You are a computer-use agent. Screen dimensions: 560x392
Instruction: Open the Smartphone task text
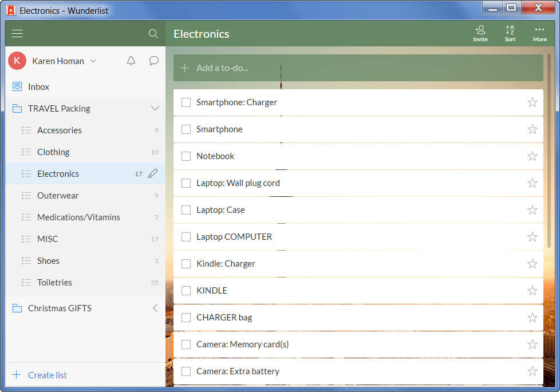point(219,129)
